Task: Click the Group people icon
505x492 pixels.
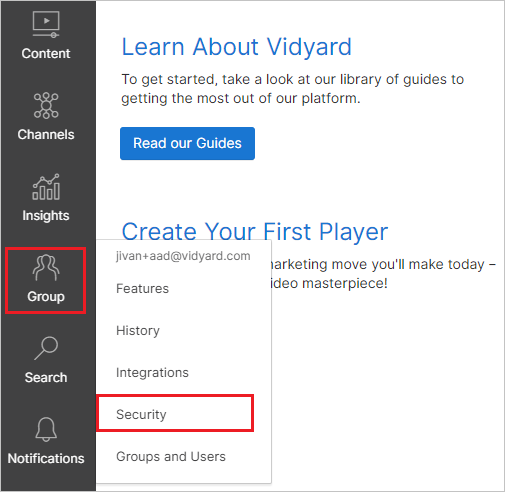Action: tap(46, 268)
